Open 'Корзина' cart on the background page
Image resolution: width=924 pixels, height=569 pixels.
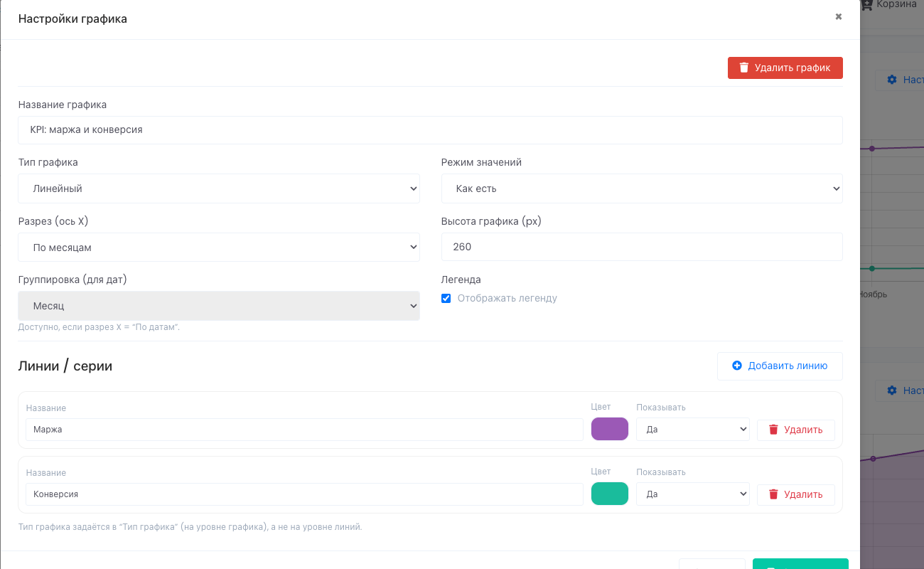click(889, 4)
